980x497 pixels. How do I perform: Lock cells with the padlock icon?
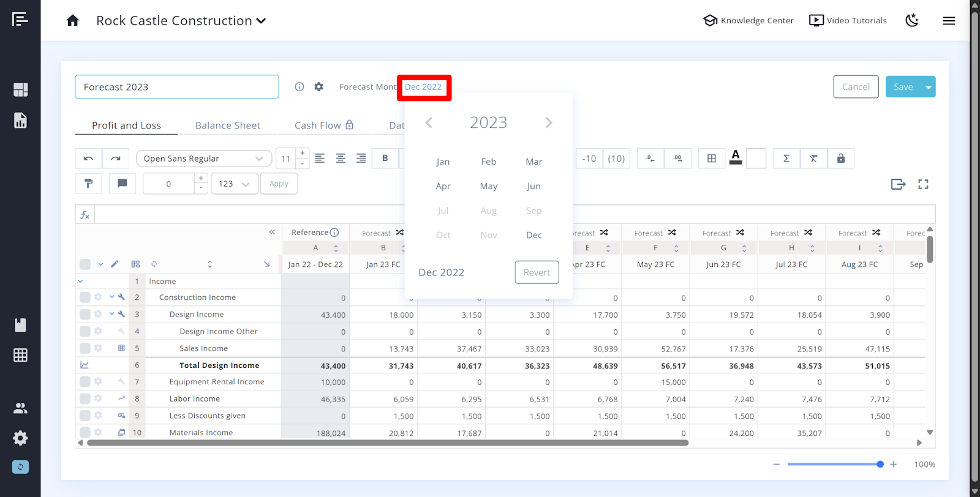click(x=841, y=159)
